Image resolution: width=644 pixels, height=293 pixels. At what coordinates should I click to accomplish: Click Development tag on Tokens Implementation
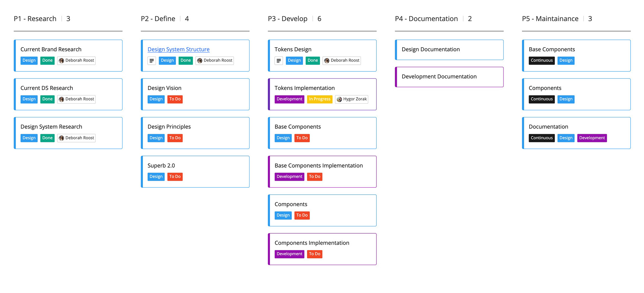pos(289,99)
